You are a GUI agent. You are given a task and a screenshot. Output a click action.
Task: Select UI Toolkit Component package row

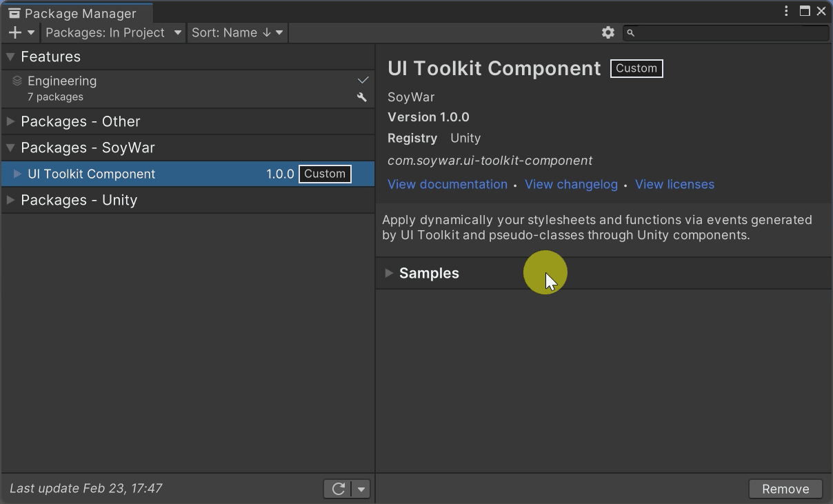188,174
